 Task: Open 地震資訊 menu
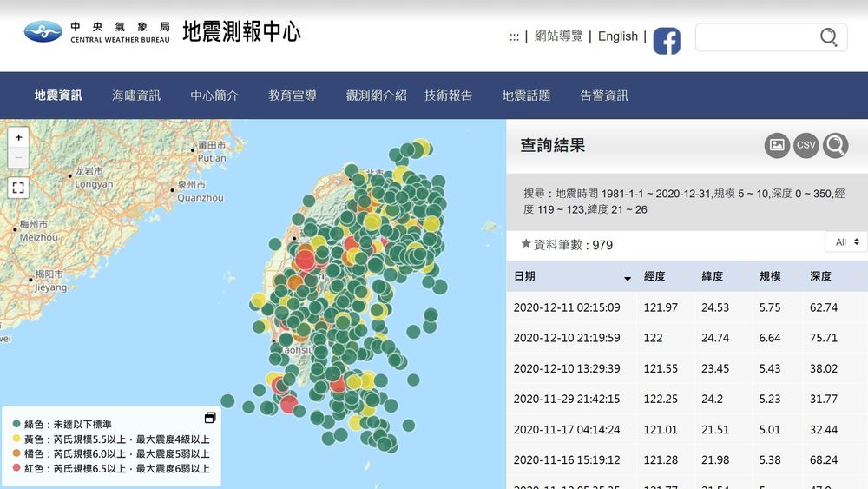pos(58,96)
